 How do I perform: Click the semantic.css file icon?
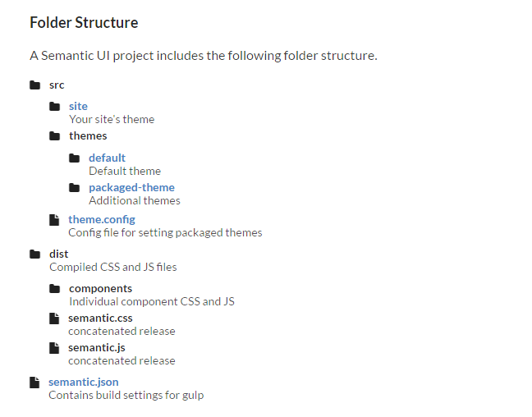pos(54,318)
